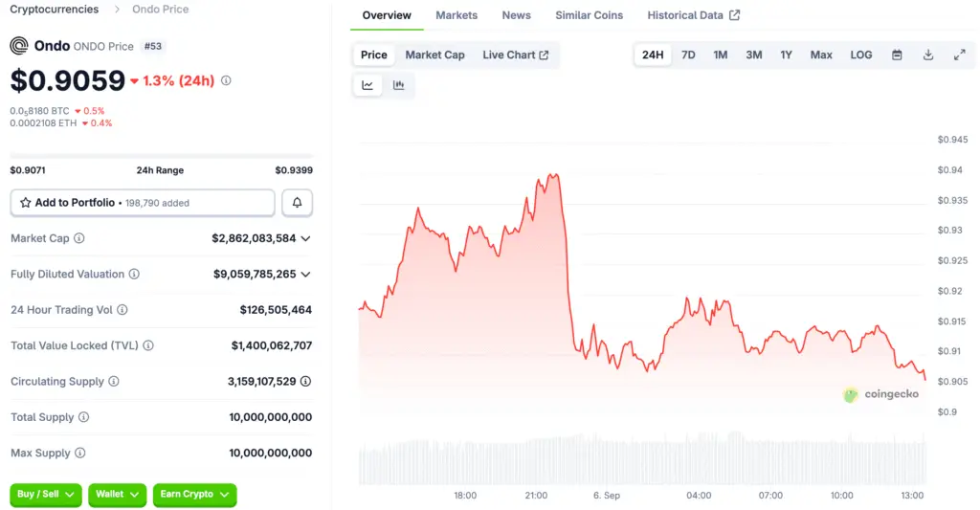The height and width of the screenshot is (510, 980).
Task: Click the #53 rank badge
Action: pyautogui.click(x=153, y=46)
